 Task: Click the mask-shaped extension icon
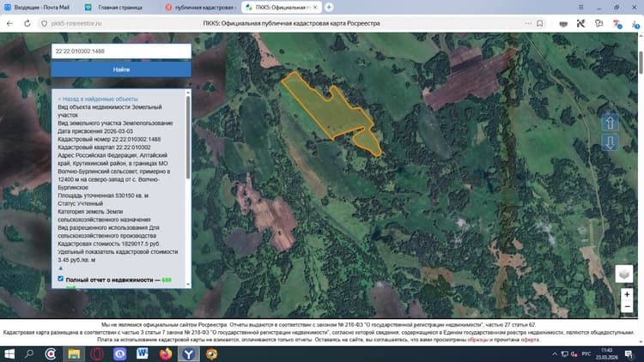pos(563,24)
